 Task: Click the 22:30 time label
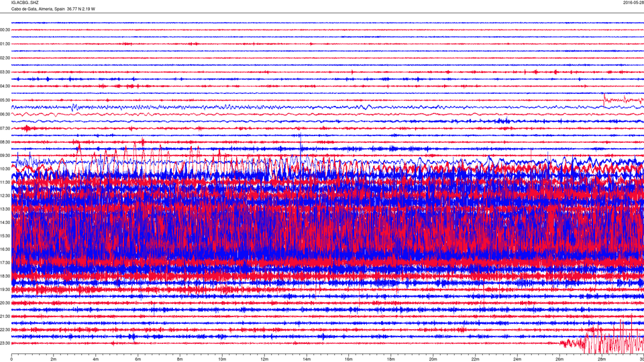pyautogui.click(x=5, y=330)
